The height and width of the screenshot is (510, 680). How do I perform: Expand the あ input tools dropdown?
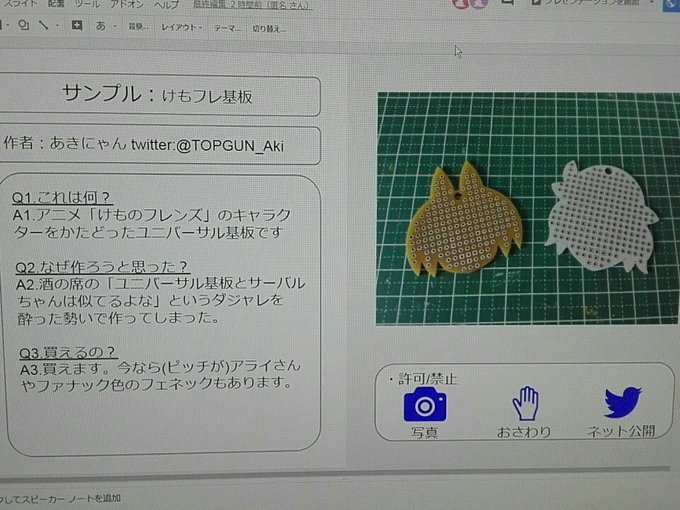115,26
